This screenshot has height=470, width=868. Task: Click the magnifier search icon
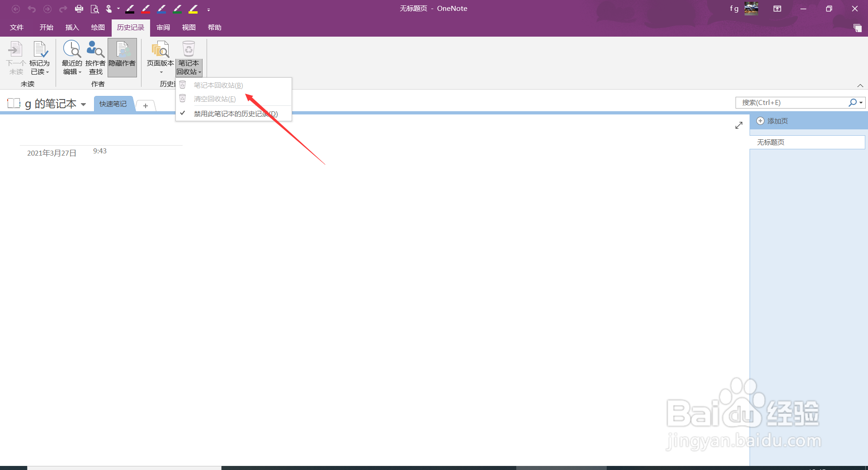click(x=852, y=103)
